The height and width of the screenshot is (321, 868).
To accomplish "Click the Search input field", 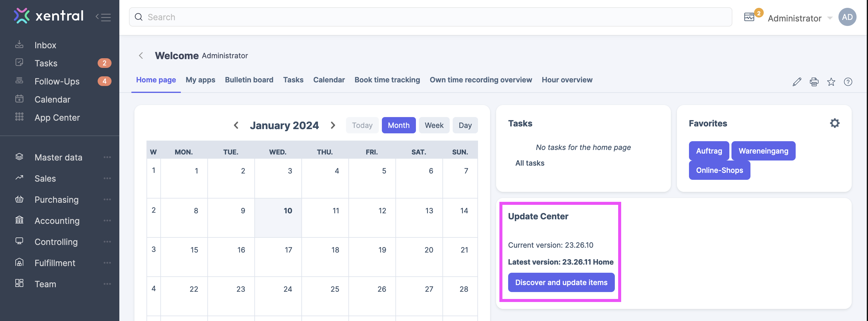I will (x=430, y=17).
